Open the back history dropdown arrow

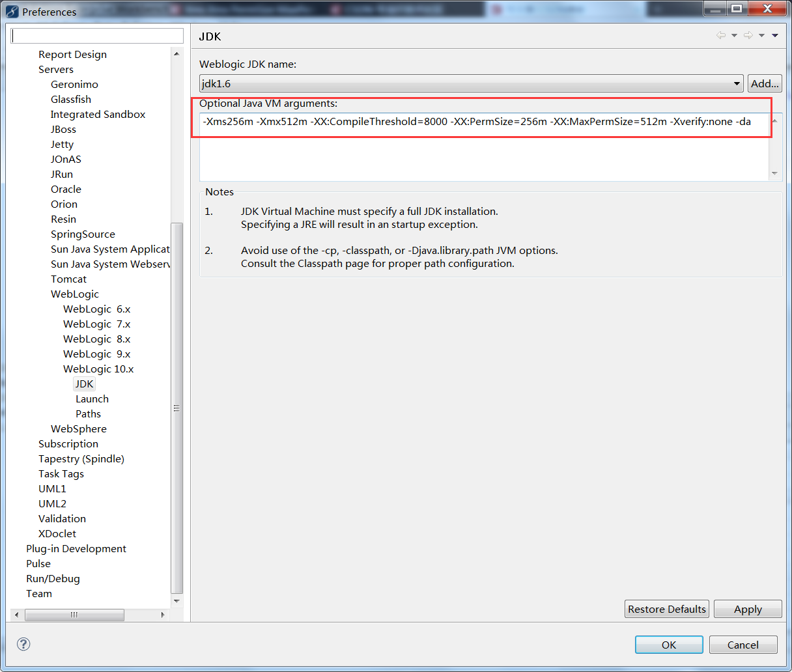tap(734, 35)
